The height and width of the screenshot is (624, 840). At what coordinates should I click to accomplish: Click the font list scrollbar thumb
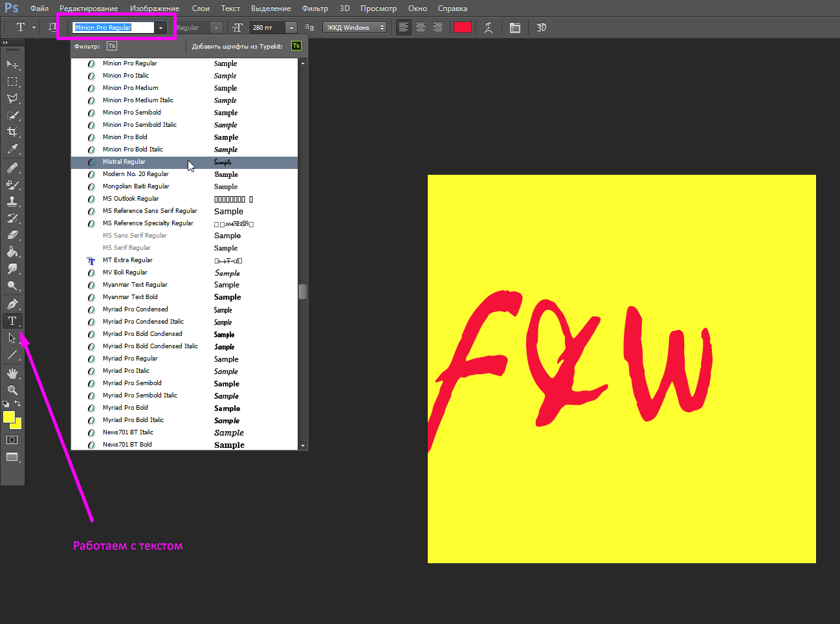pos(302,291)
